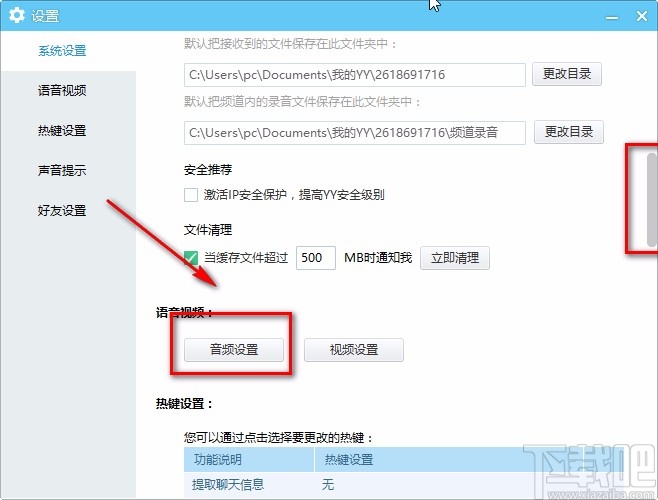Open 视频设置 video settings

click(x=354, y=349)
